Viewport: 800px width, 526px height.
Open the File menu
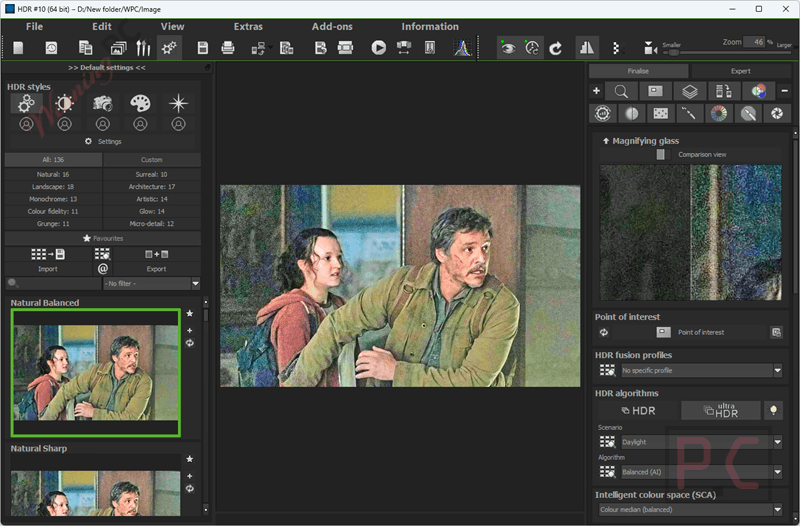coord(34,27)
